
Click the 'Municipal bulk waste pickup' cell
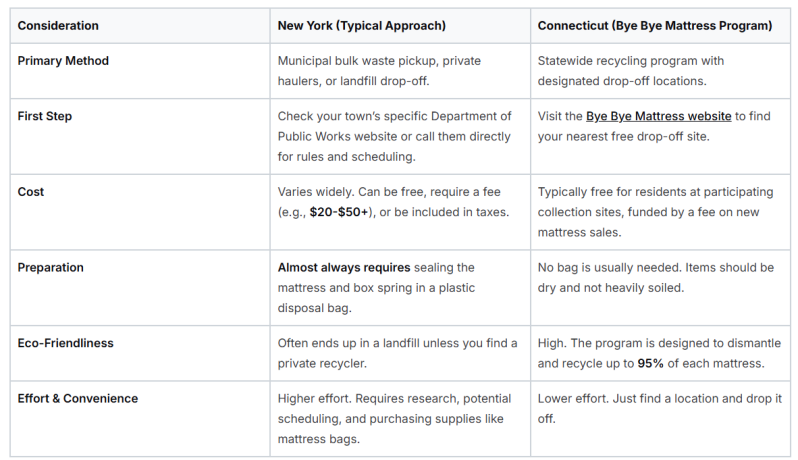click(400, 71)
